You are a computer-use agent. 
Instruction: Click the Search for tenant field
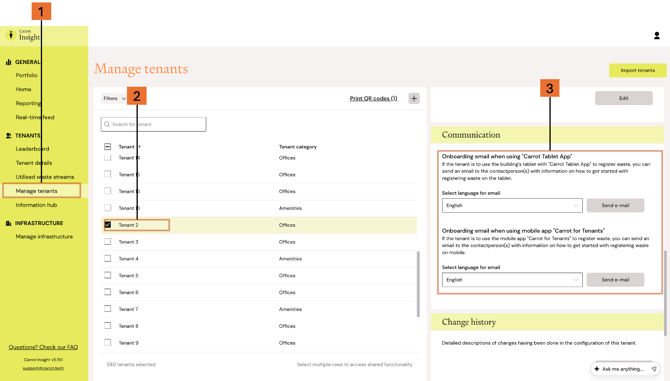(154, 124)
